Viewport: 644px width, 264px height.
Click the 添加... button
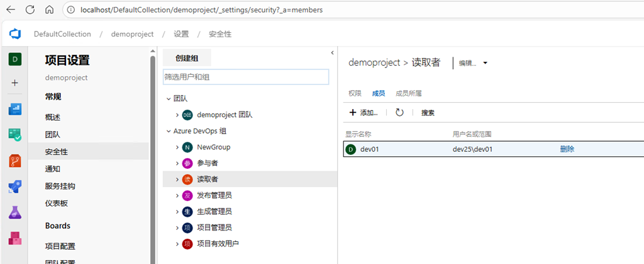363,113
